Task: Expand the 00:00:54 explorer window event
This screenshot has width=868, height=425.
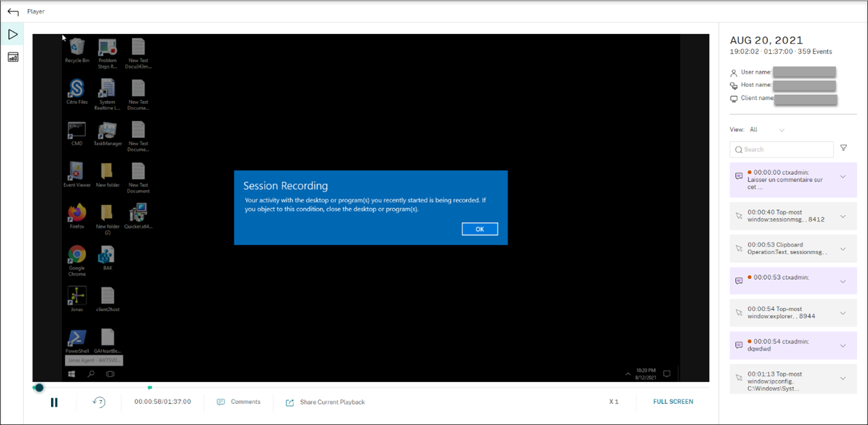Action: pos(843,313)
